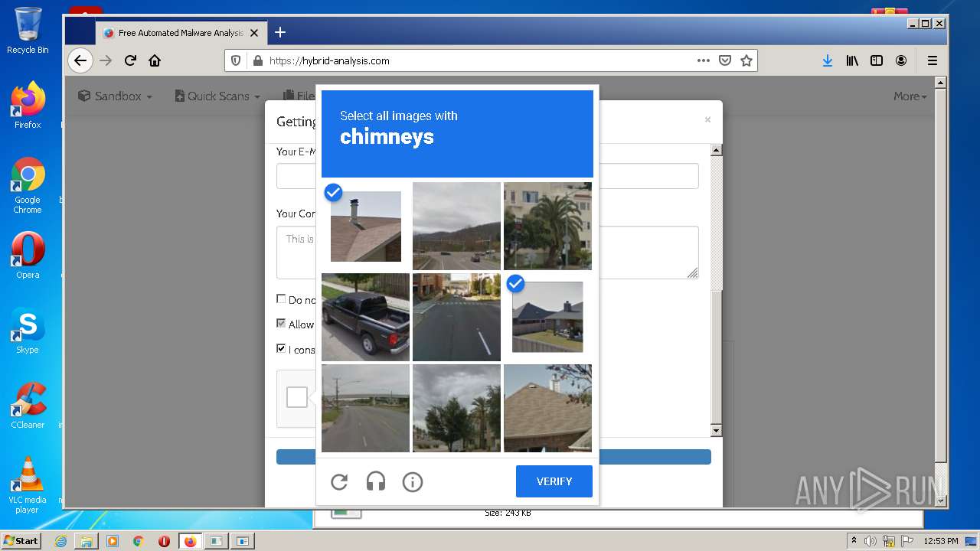Select CCleaner desktop shortcut

point(28,406)
